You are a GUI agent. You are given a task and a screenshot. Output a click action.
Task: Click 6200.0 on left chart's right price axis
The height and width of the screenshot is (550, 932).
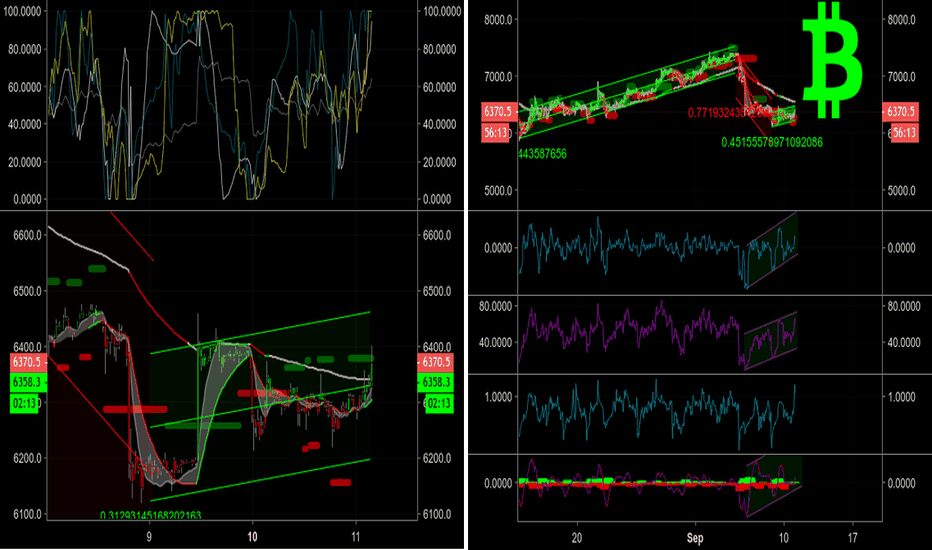pos(438,458)
